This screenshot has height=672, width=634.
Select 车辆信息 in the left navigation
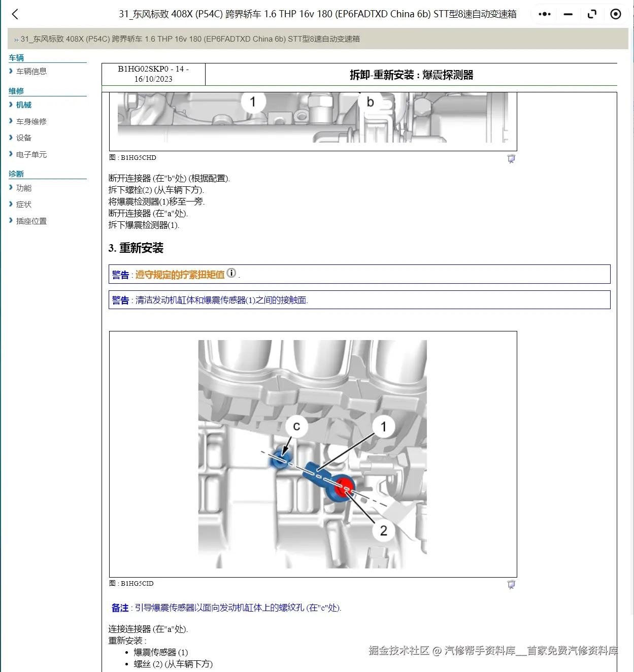(x=32, y=71)
